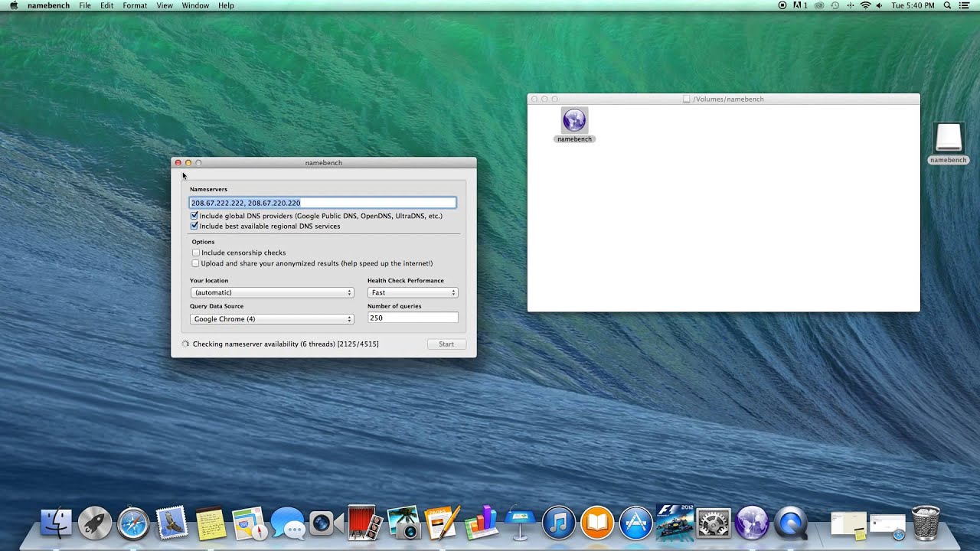
Task: Click the namebench globe icon in Dock
Action: (752, 523)
